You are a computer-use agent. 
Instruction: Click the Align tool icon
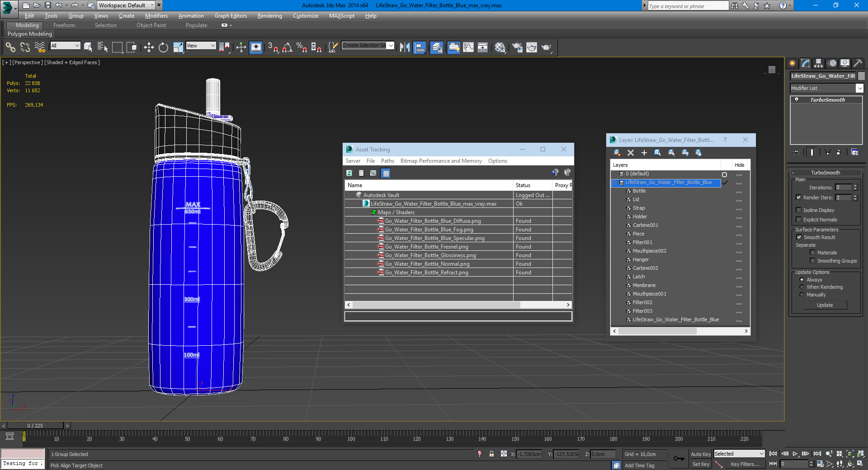pyautogui.click(x=420, y=47)
